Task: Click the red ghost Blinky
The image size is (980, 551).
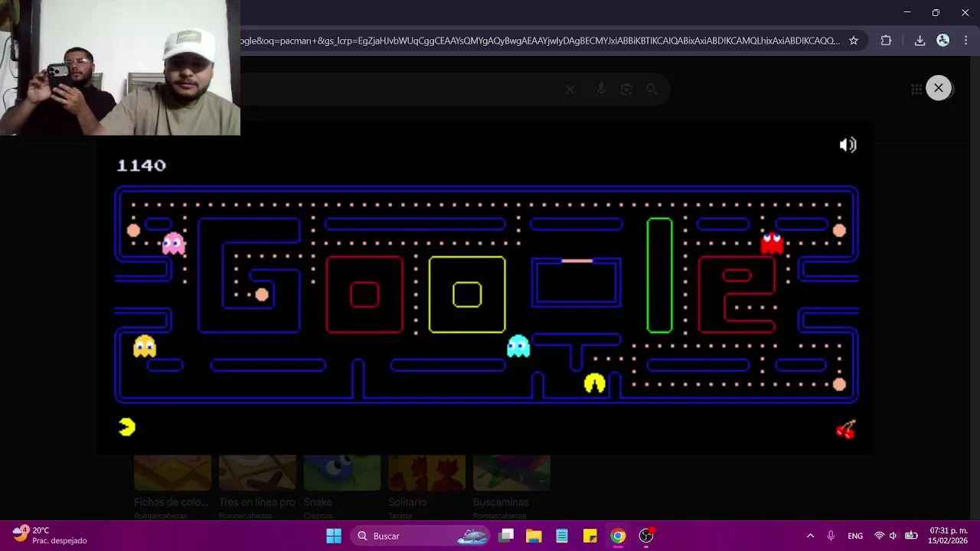Action: tap(773, 243)
